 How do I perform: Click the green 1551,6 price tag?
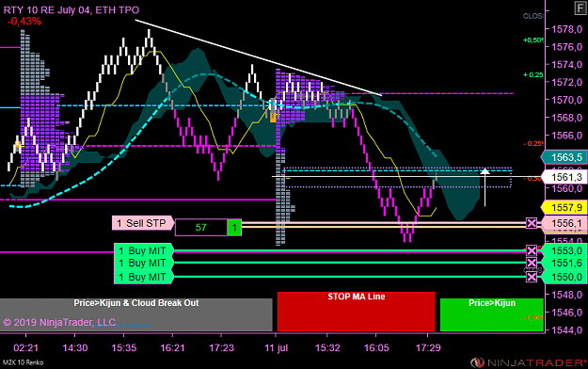tap(564, 264)
